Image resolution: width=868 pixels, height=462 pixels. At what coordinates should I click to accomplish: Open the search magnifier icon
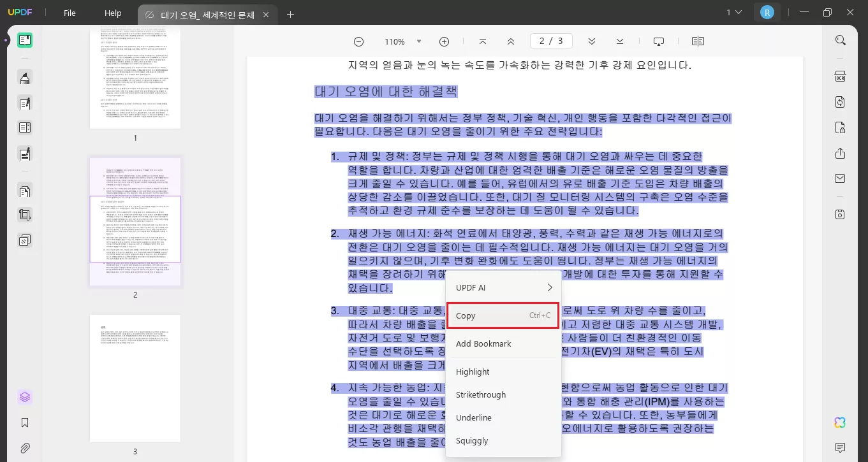coord(840,40)
